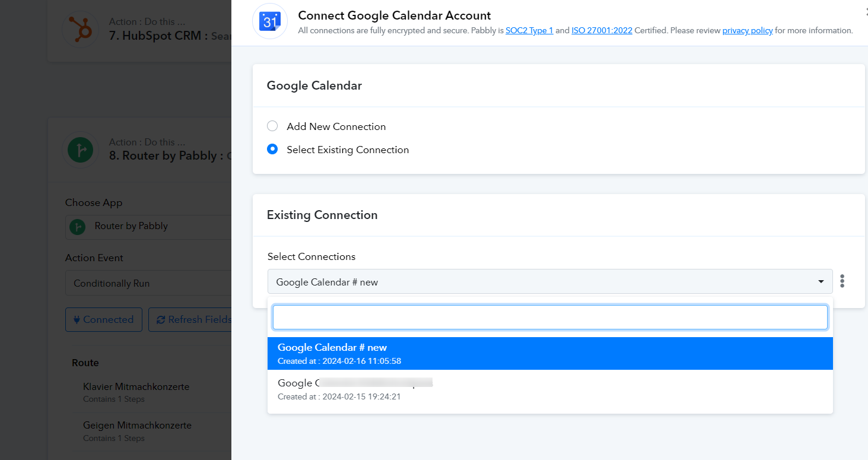Click the Google Calendar app icon in header

tap(270, 21)
